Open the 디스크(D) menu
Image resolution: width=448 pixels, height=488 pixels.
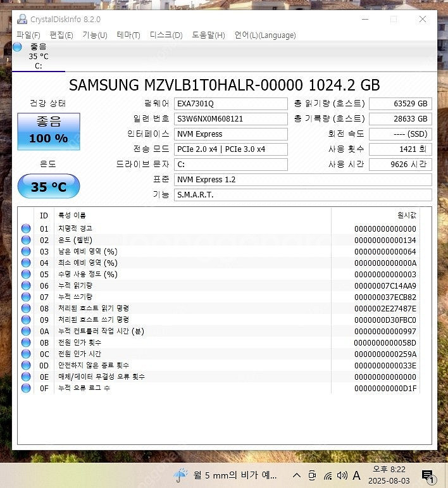click(166, 35)
